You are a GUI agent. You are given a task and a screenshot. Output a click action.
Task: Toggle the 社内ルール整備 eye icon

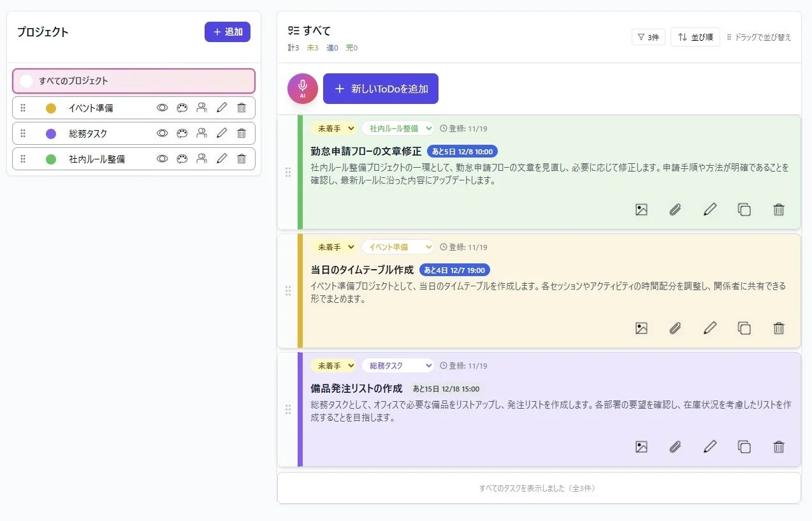163,158
